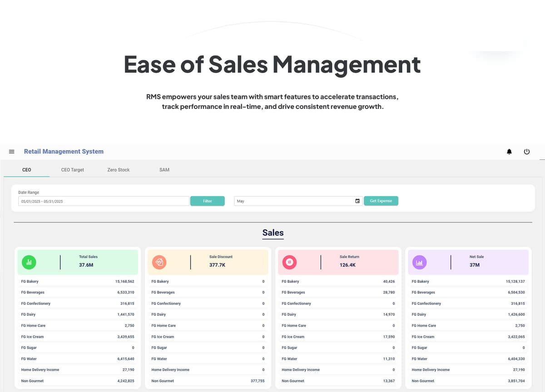Click the Date Range input field
The image size is (545, 392).
coord(104,201)
